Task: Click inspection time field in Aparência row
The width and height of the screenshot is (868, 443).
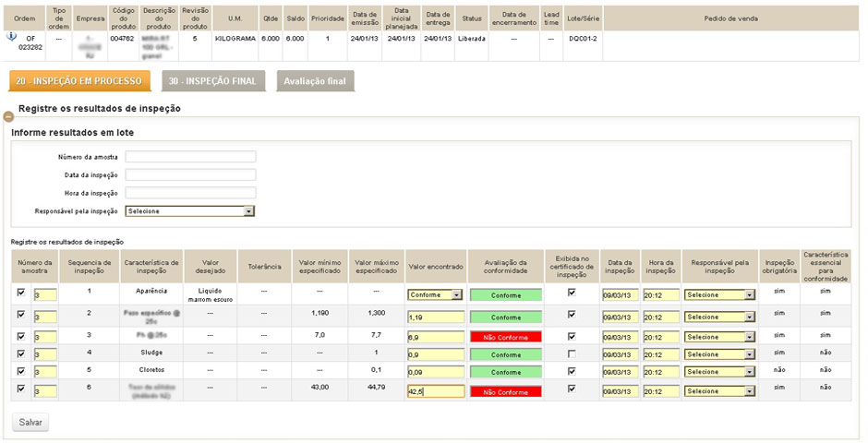Action: (x=661, y=295)
